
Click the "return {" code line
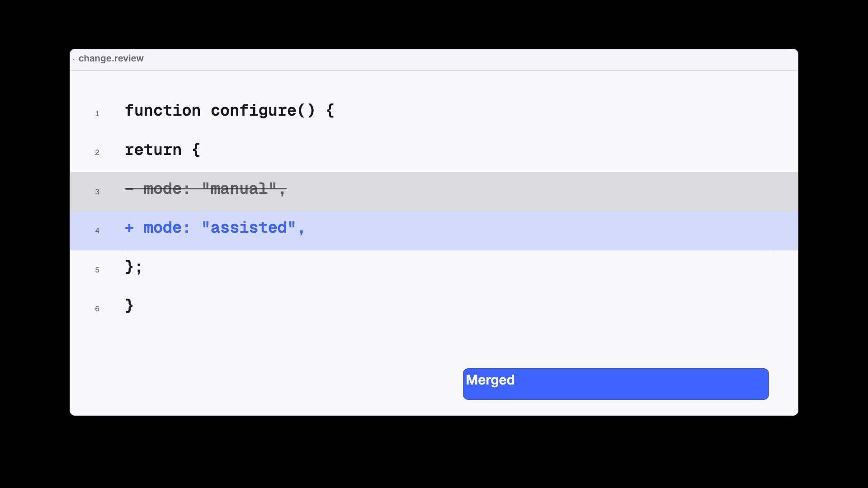163,150
